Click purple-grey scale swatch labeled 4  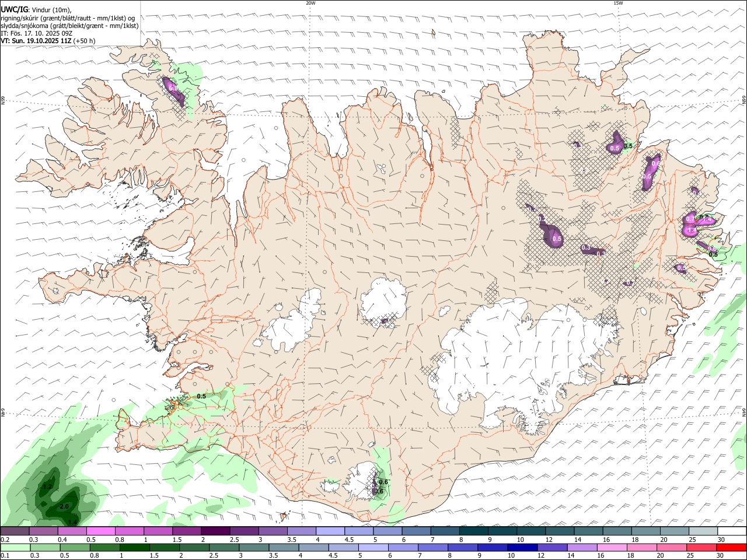(x=330, y=531)
